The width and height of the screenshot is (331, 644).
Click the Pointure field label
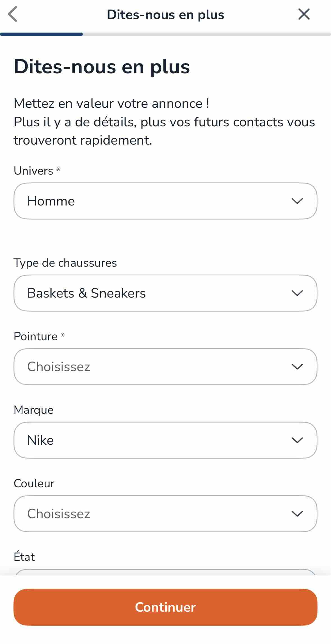pos(36,336)
